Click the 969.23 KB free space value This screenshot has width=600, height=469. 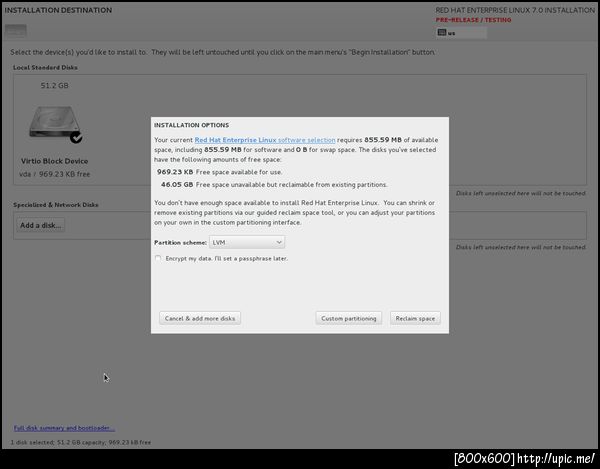click(x=175, y=172)
